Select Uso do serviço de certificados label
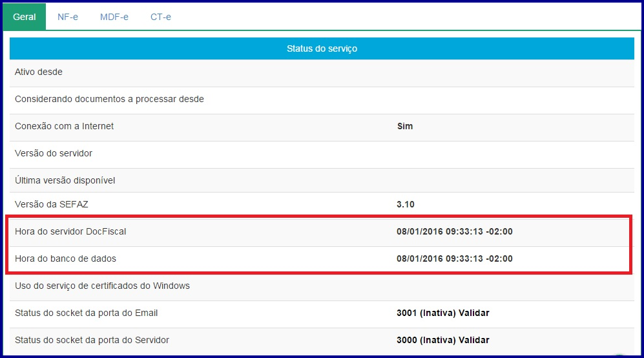The height and width of the screenshot is (358, 644). (102, 286)
